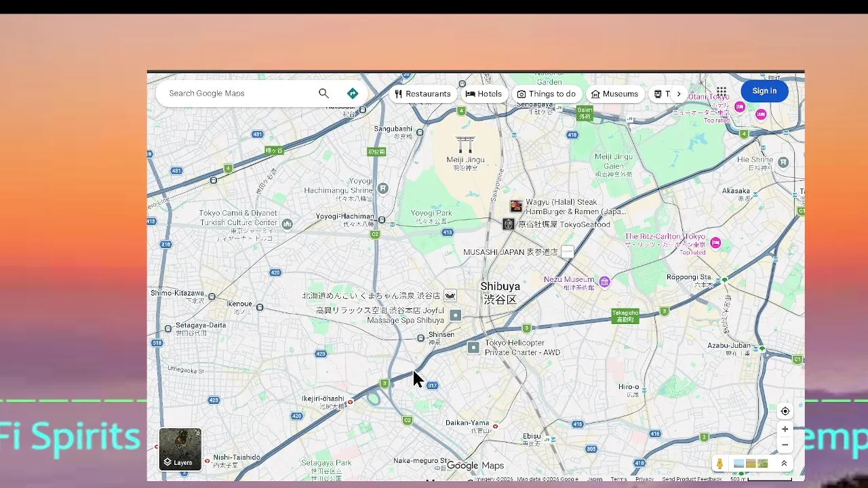This screenshot has width=868, height=488.
Task: Click the Setagaya-Daita station icon
Action: [168, 329]
